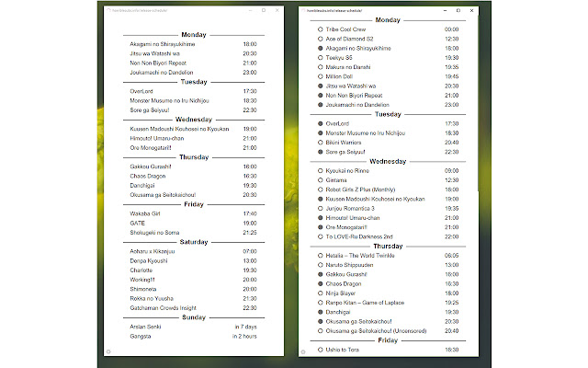Image resolution: width=588 pixels, height=368 pixels.
Task: Enable the Kyoukai no Rinne circle
Action: [x=321, y=170]
